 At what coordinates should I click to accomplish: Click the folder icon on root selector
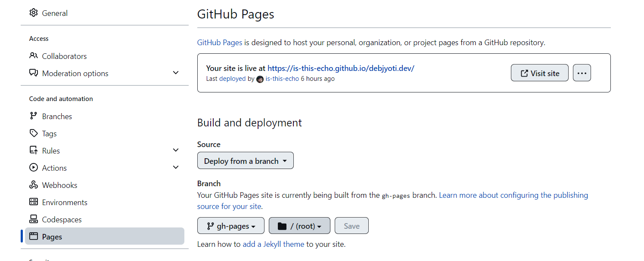coord(282,226)
